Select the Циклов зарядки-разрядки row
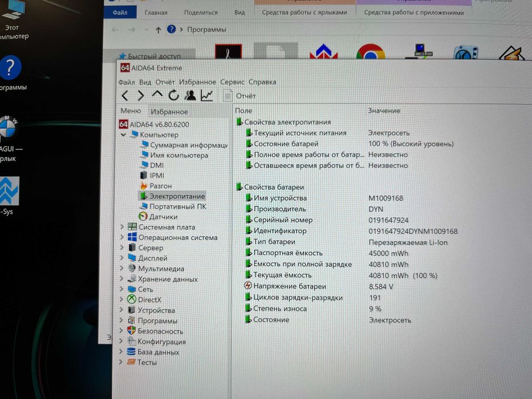Viewport: 532px width, 399px height. pyautogui.click(x=313, y=298)
